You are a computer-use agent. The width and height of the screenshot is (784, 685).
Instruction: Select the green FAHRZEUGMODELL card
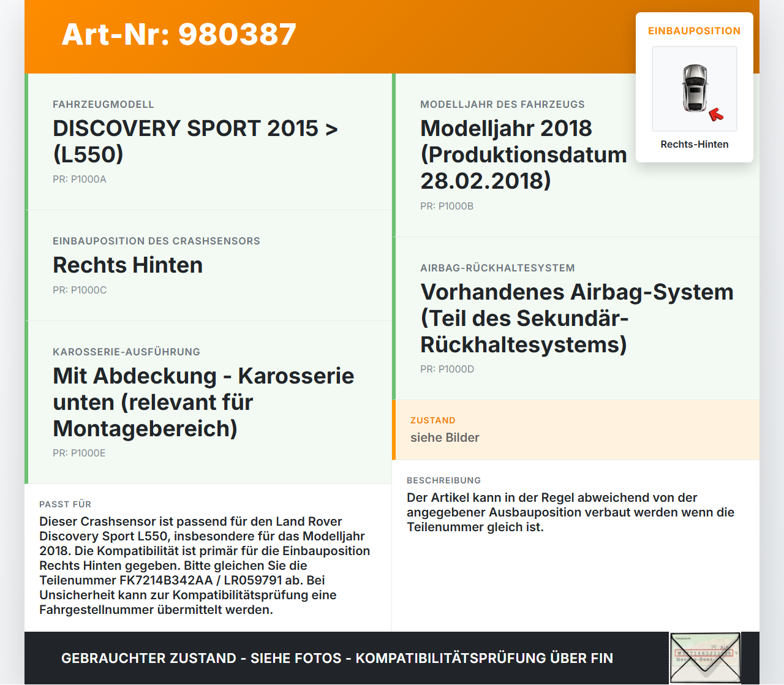pos(208,141)
